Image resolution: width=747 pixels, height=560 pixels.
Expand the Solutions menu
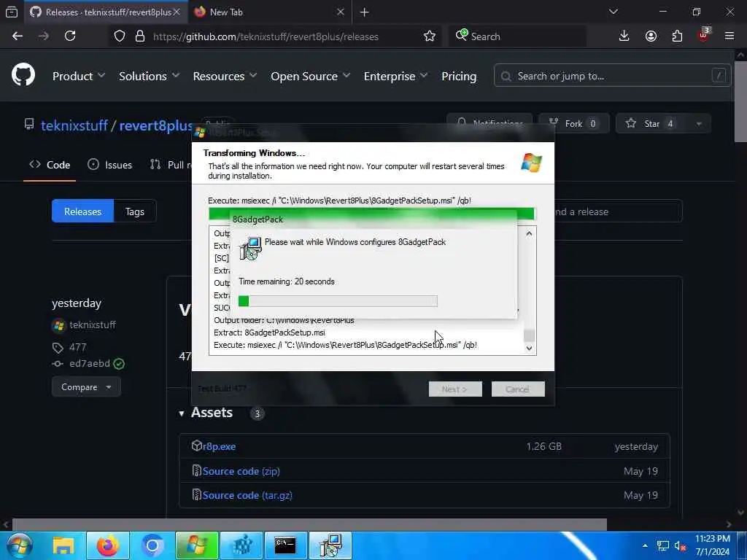point(149,76)
